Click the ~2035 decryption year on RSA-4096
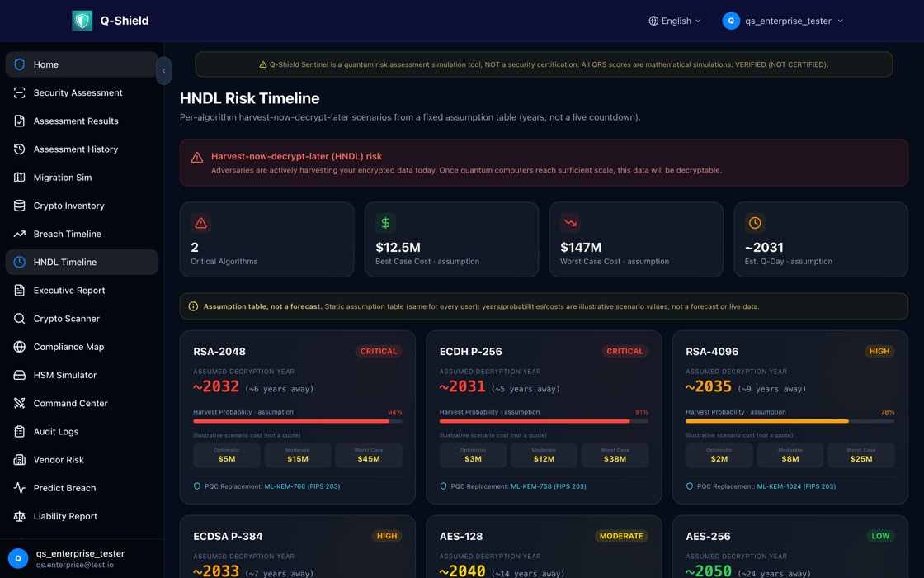924x578 pixels. (x=709, y=387)
